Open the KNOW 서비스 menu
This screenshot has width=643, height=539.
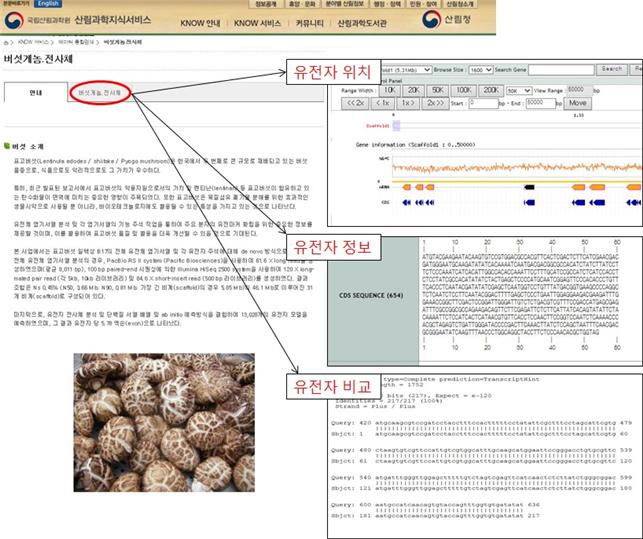(x=257, y=23)
